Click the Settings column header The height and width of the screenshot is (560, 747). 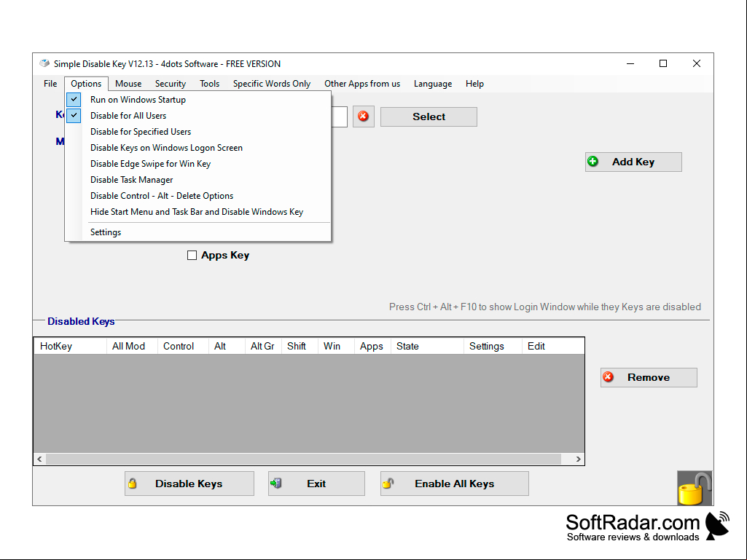pos(493,346)
